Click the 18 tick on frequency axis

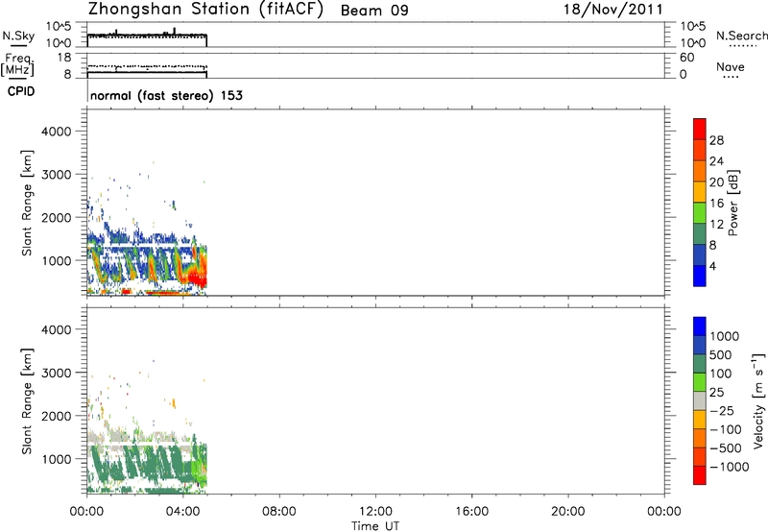coord(64,58)
